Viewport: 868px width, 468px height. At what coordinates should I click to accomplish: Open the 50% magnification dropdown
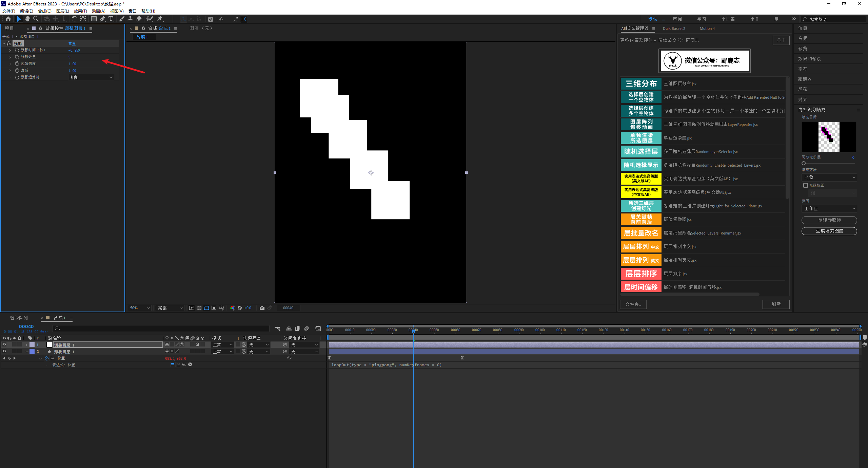(140, 308)
